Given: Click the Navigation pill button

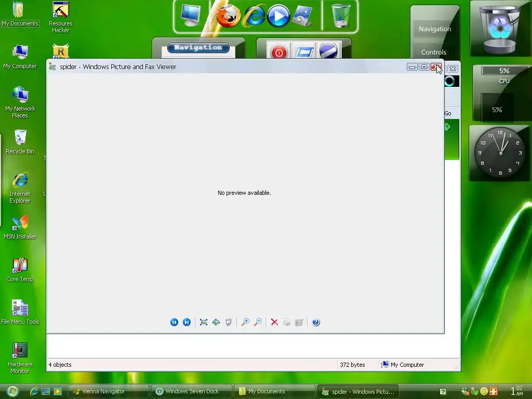Looking at the screenshot, I should pos(198,47).
